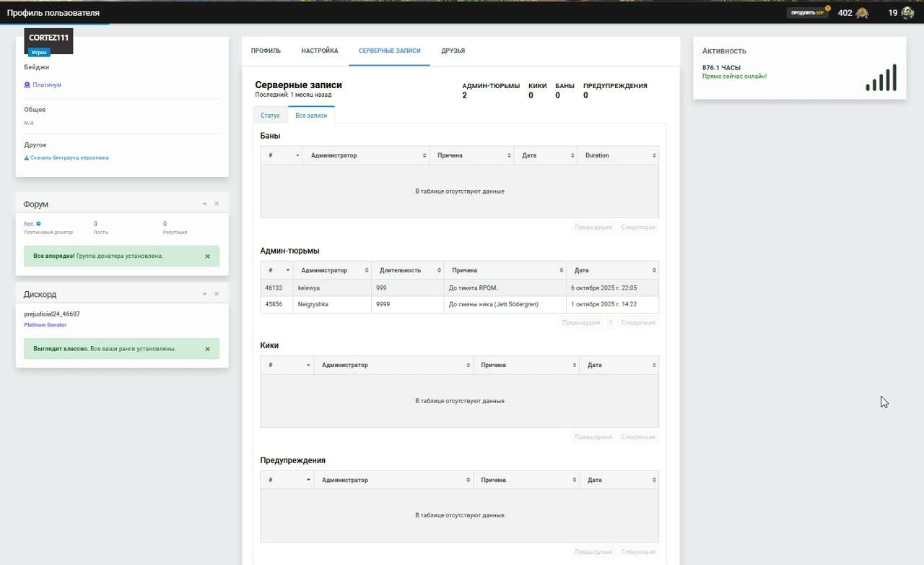Collapse the Дискорд panel using its arrow

[x=204, y=294]
